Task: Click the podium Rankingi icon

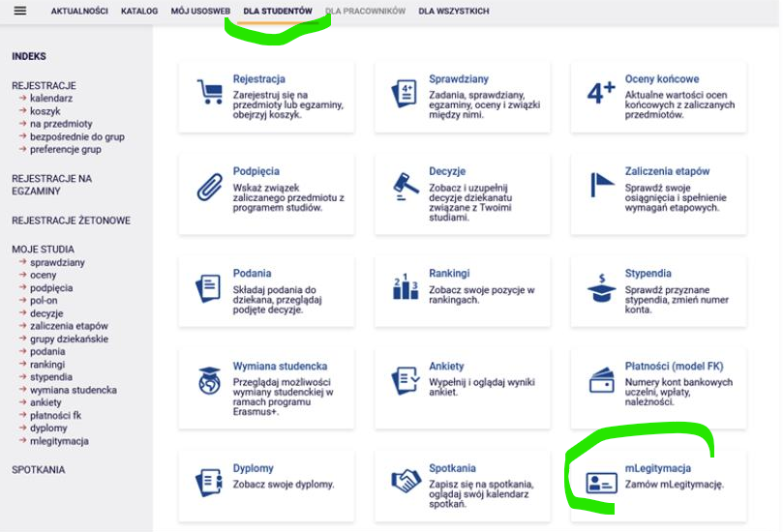Action: click(405, 287)
